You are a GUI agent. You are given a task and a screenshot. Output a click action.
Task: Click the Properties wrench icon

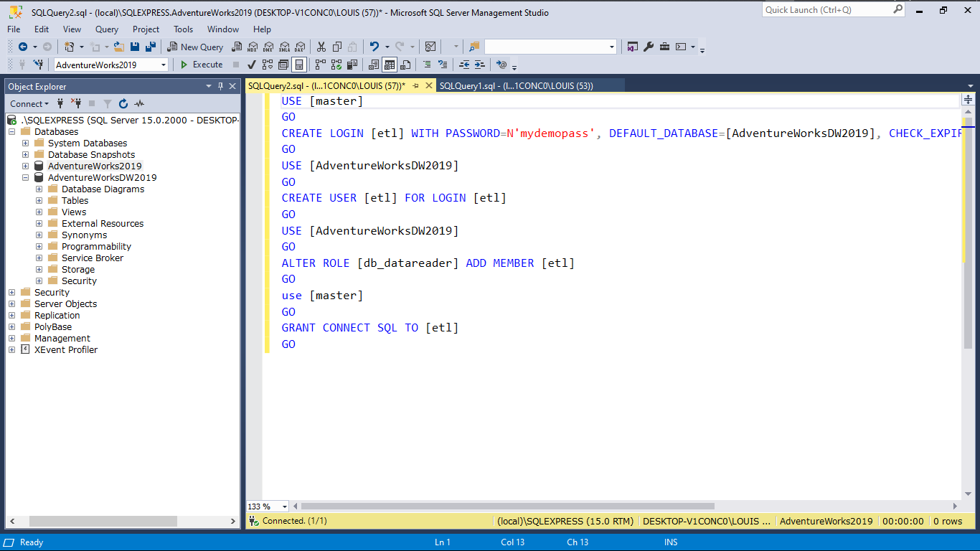(x=649, y=47)
